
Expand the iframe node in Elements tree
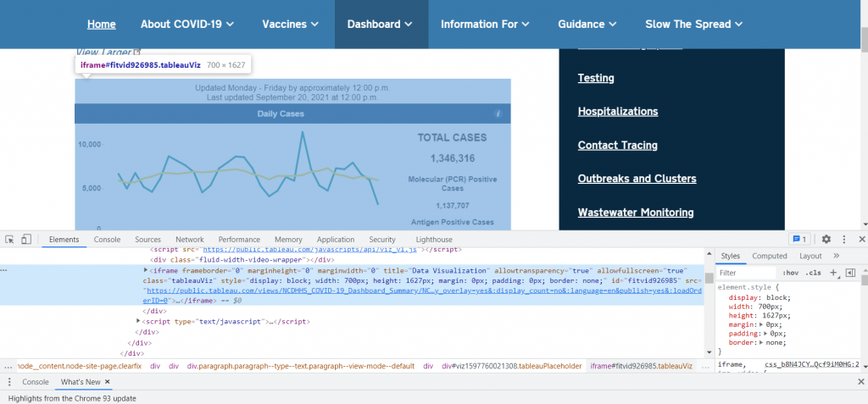[x=146, y=270]
